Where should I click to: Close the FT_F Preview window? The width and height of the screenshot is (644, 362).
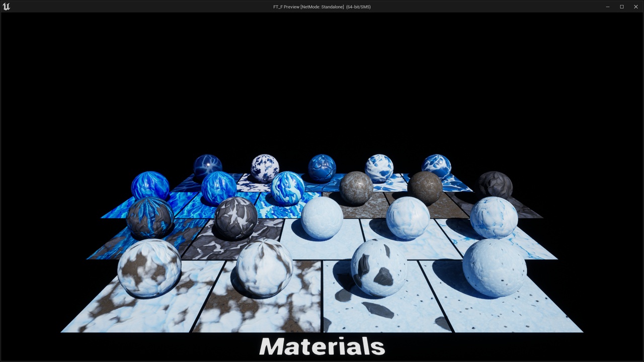point(636,7)
